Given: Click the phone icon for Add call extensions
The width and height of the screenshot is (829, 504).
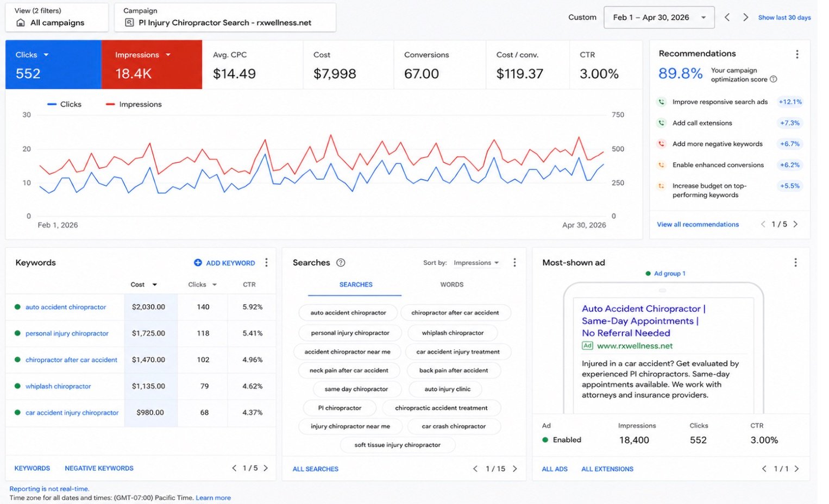Looking at the screenshot, I should (x=661, y=123).
